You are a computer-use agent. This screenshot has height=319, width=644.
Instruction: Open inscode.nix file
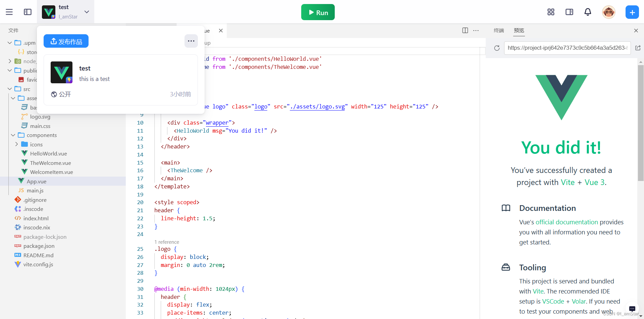click(x=37, y=227)
